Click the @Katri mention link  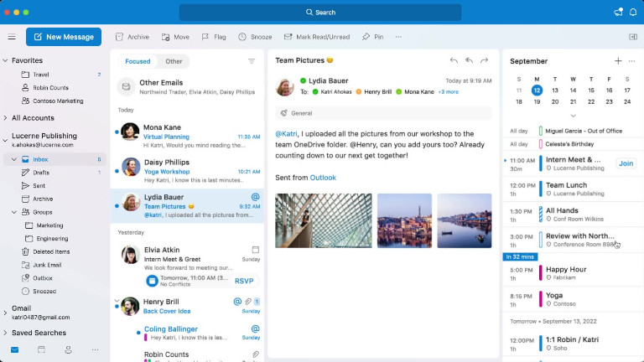(286, 134)
